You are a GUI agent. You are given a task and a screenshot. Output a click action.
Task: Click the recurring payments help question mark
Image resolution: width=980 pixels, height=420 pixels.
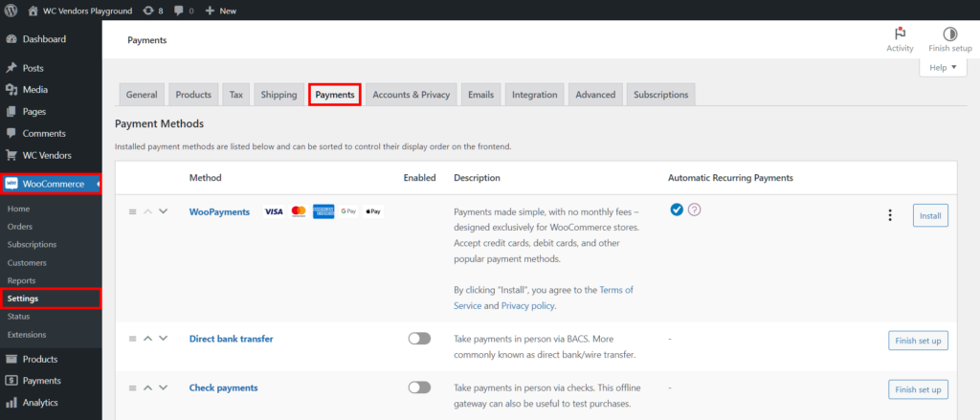[x=694, y=210]
